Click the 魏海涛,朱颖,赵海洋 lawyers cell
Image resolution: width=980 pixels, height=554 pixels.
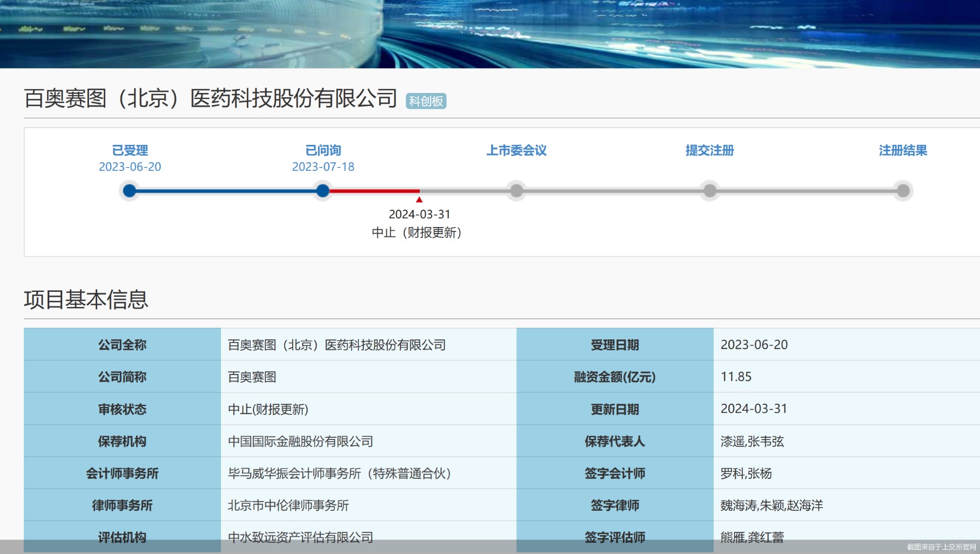tap(847, 505)
